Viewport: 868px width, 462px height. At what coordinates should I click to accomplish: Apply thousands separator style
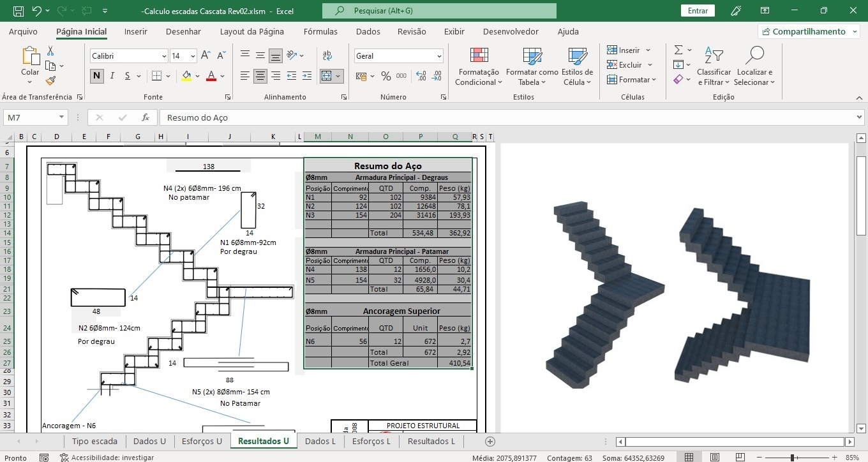tap(401, 76)
